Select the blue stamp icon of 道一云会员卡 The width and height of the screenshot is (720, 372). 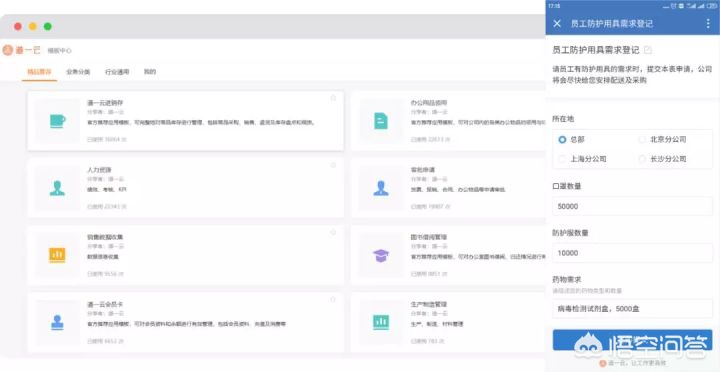57,322
